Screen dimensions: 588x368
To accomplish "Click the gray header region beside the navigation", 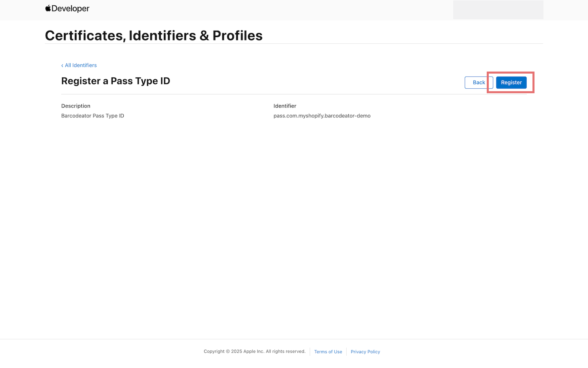I will point(498,9).
